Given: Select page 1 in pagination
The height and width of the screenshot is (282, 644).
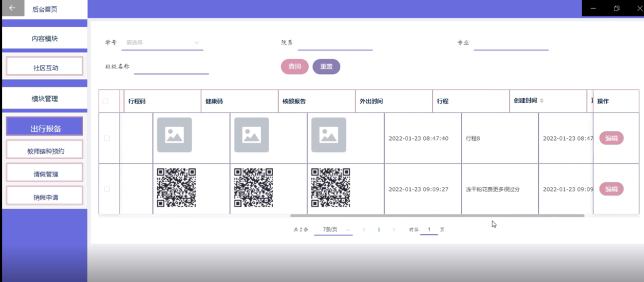Looking at the screenshot, I should coord(379,229).
